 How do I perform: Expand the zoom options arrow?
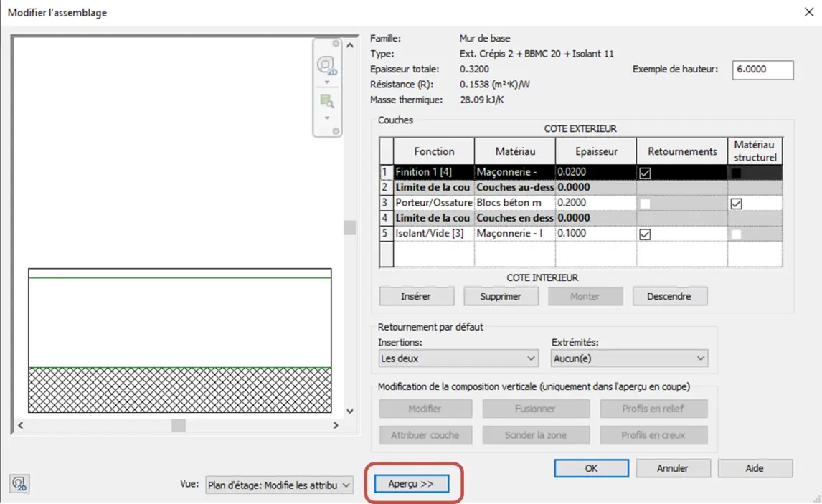[326, 118]
